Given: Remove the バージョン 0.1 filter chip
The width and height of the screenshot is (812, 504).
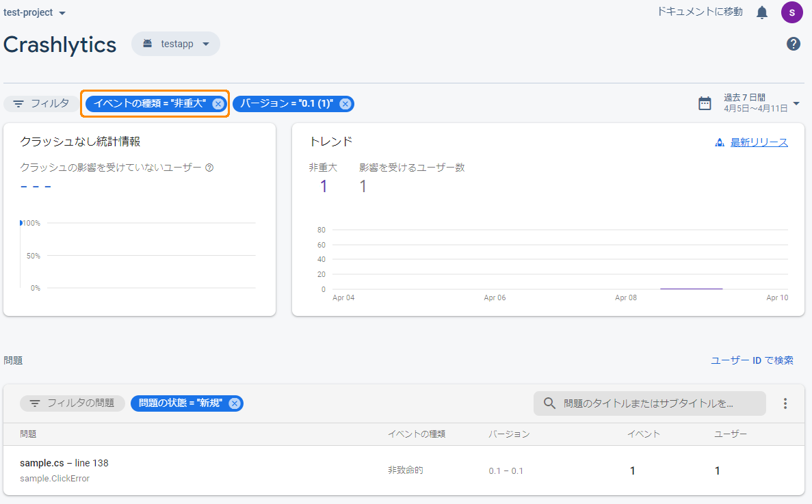Looking at the screenshot, I should [346, 103].
